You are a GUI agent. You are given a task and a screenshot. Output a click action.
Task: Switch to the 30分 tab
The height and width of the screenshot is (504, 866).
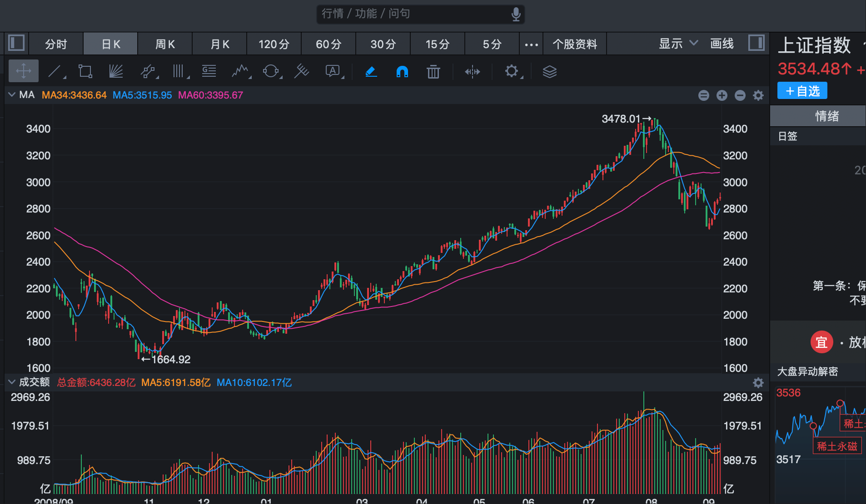[383, 44]
